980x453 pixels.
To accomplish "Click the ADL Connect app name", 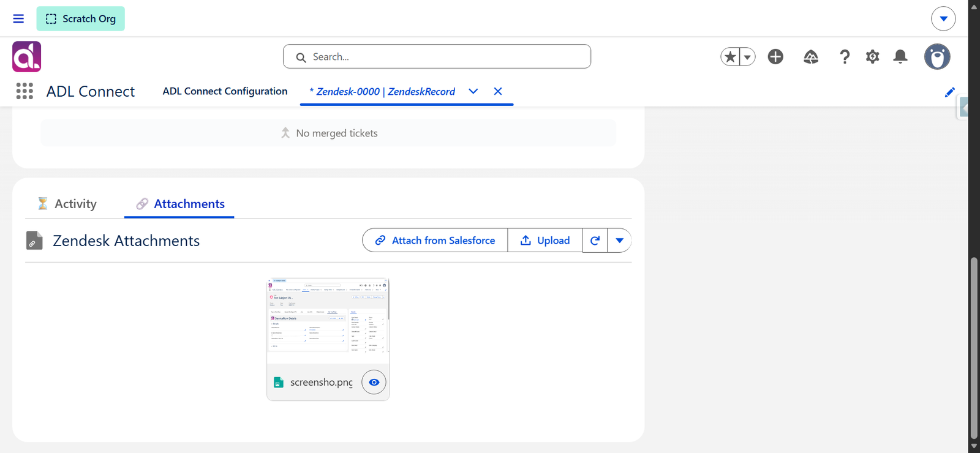I will tap(91, 91).
